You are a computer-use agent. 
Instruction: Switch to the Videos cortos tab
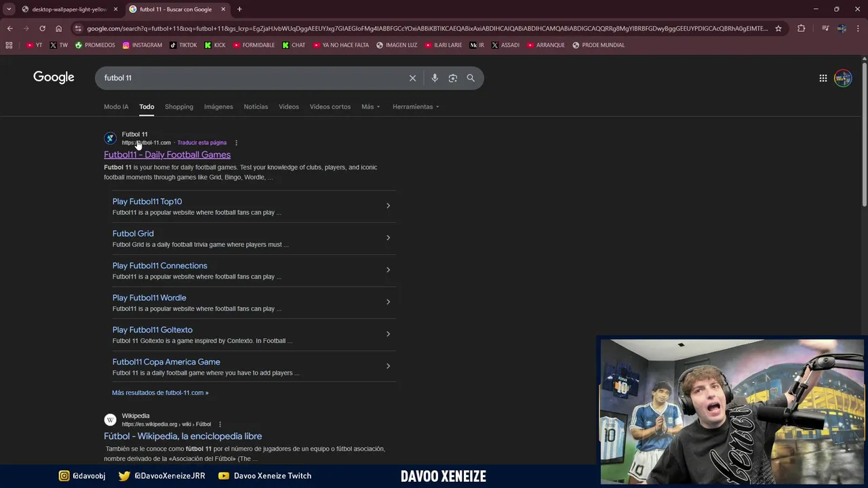click(330, 106)
